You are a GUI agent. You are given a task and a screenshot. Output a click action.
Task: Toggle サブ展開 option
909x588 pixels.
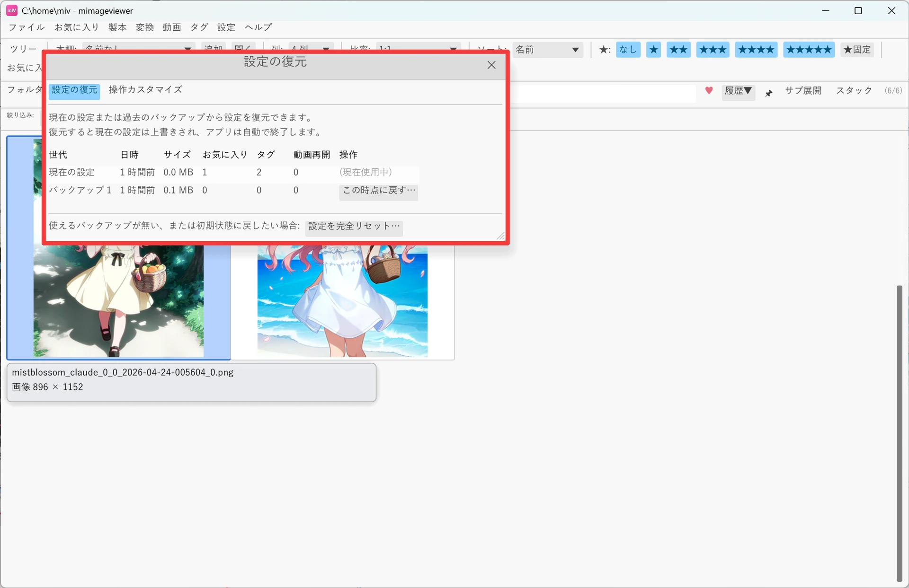coord(803,90)
